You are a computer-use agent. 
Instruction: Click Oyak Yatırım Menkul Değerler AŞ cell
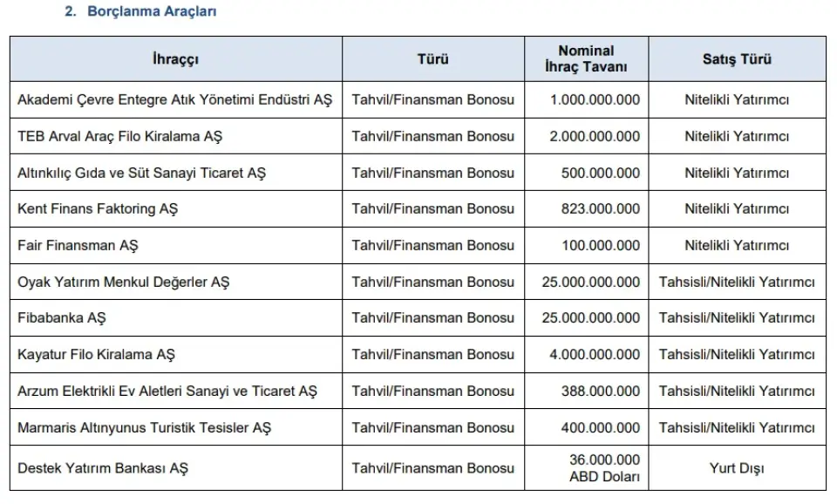(x=175, y=282)
